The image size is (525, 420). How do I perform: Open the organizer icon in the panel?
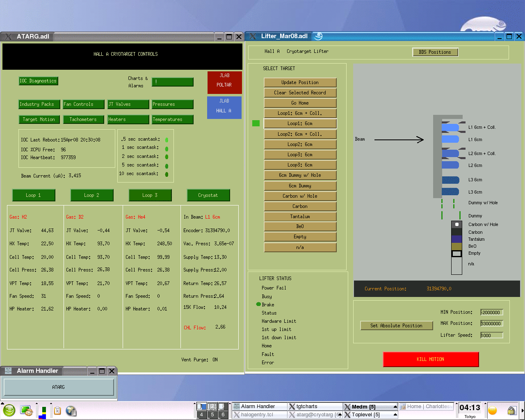57,411
